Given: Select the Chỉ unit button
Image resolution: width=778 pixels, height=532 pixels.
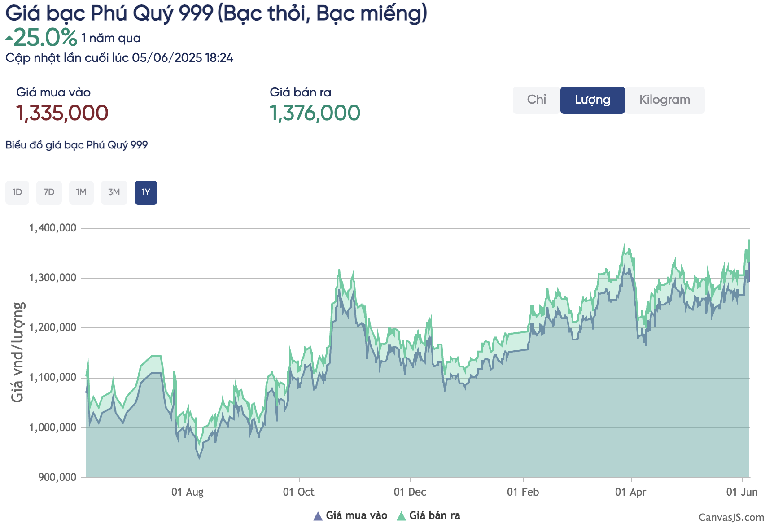Looking at the screenshot, I should pos(536,100).
